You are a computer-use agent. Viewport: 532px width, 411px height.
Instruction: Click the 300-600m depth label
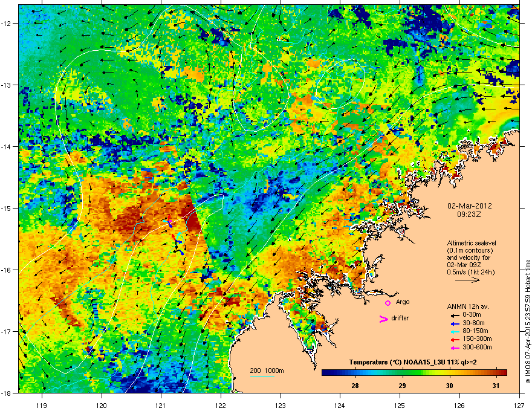pyautogui.click(x=477, y=348)
